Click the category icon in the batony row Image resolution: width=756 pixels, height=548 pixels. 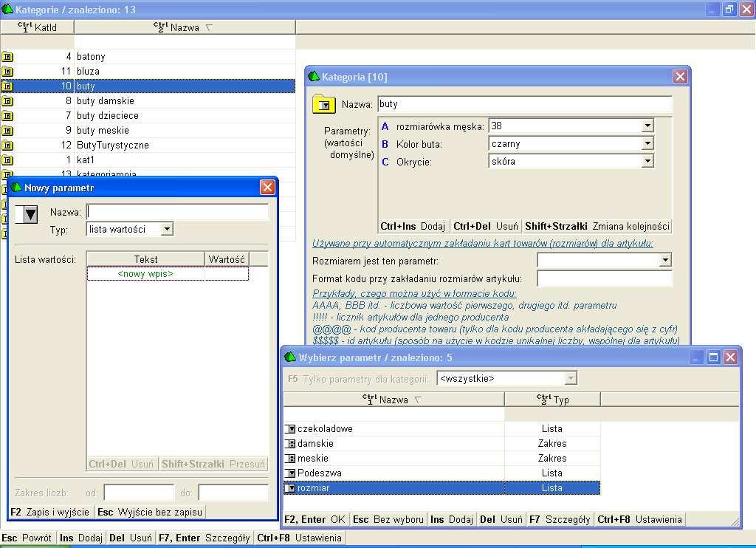tap(7, 57)
